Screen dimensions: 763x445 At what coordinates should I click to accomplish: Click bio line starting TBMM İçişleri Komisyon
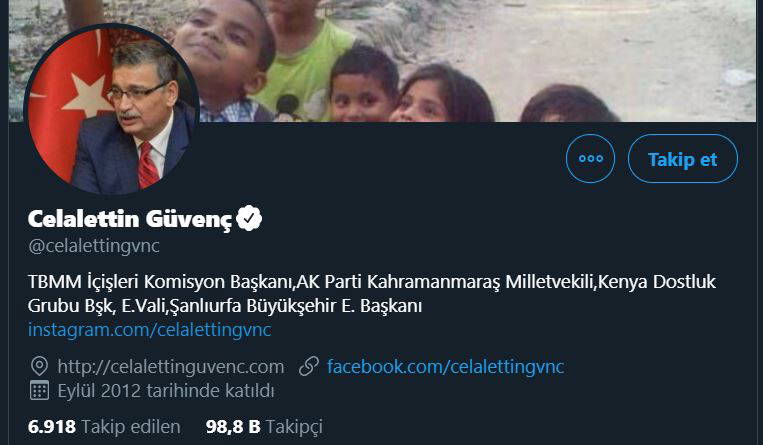coord(371,281)
